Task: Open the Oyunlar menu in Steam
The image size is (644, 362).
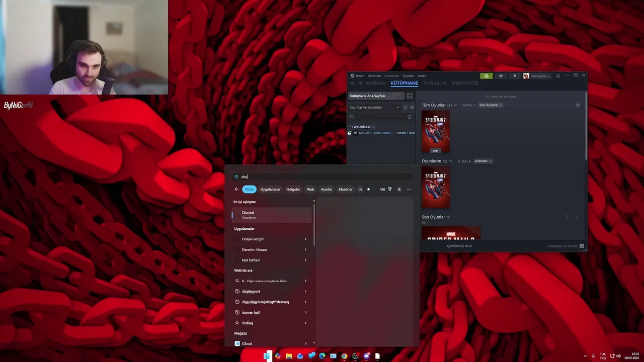Action: pyautogui.click(x=408, y=76)
